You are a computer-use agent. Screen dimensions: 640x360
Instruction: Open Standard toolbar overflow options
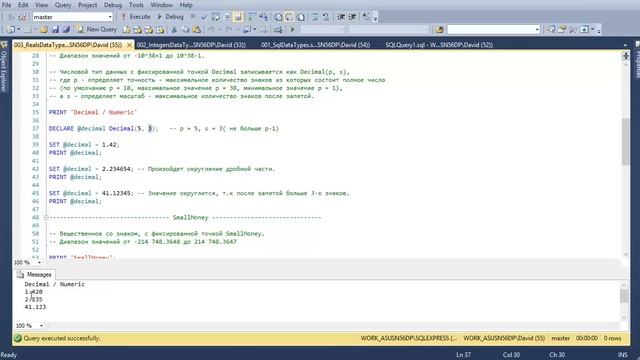(x=599, y=30)
